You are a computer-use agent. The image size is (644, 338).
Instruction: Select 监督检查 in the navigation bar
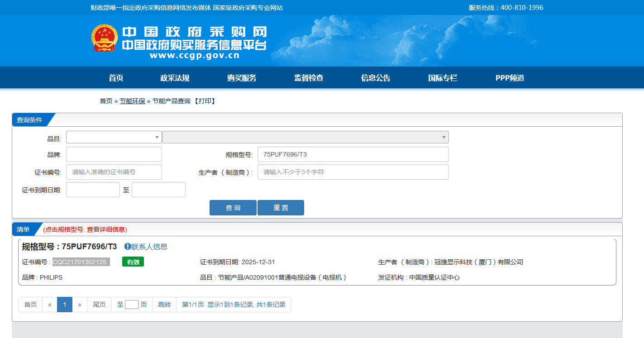pyautogui.click(x=309, y=78)
